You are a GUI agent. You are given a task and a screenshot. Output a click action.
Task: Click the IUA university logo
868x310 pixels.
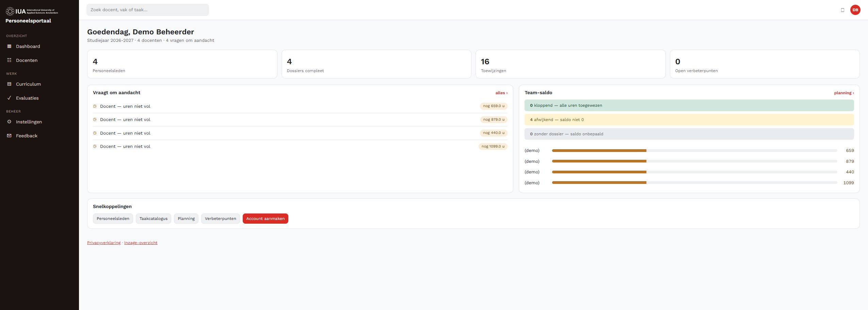coord(32,12)
